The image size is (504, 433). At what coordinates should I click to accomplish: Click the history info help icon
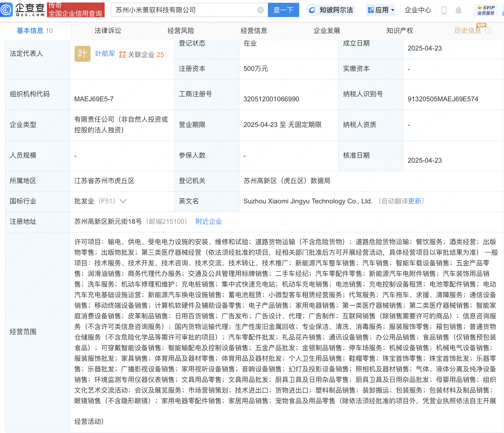[x=488, y=31]
